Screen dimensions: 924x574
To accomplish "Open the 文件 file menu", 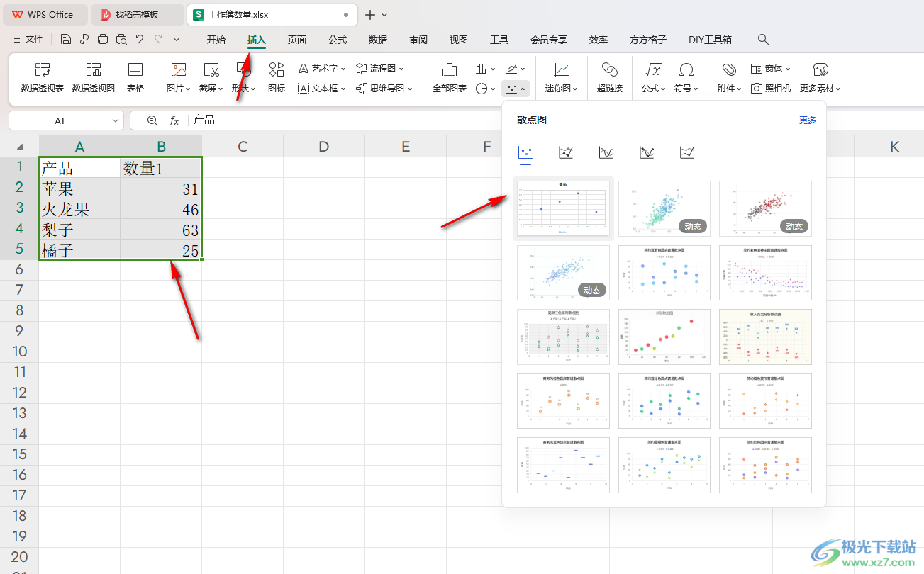I will point(28,40).
